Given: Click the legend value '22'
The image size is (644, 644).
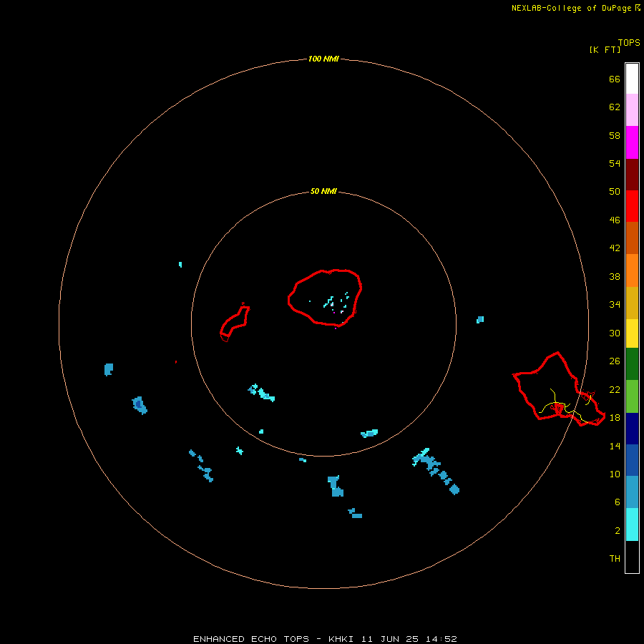Looking at the screenshot, I should (615, 389).
